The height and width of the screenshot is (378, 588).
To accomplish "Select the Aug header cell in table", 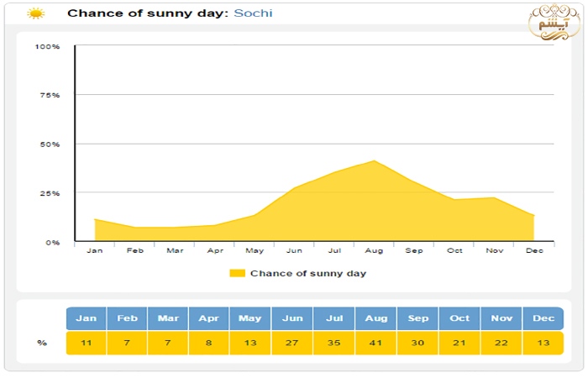I will click(376, 318).
